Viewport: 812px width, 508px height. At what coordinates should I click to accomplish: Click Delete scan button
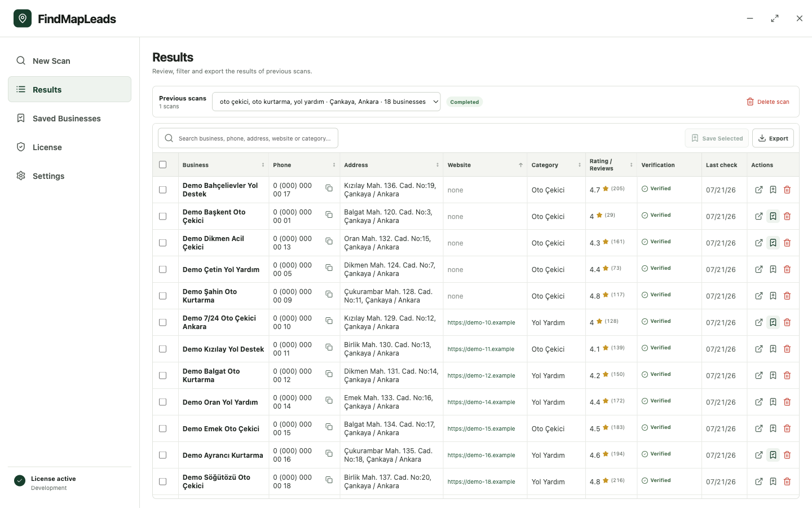click(767, 102)
